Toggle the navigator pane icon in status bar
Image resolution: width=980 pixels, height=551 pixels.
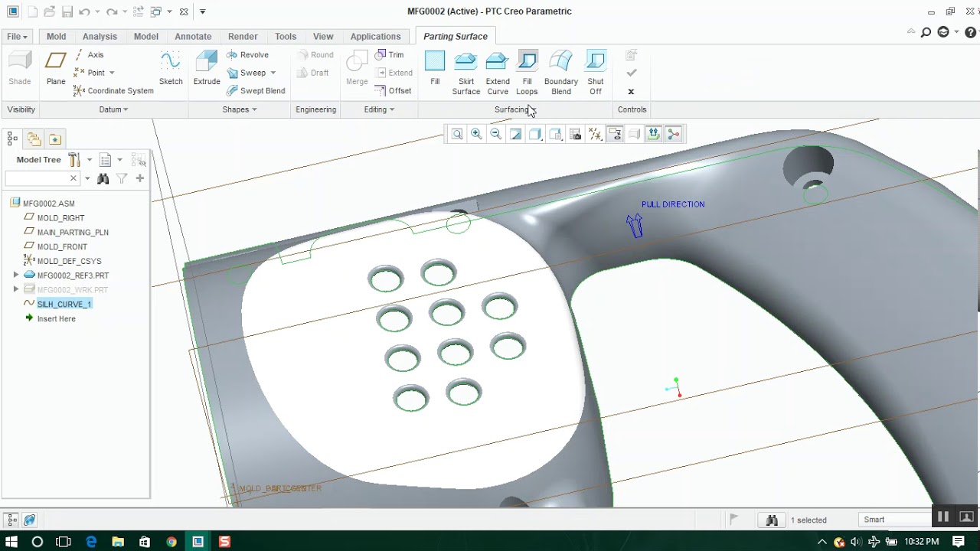[x=12, y=520]
